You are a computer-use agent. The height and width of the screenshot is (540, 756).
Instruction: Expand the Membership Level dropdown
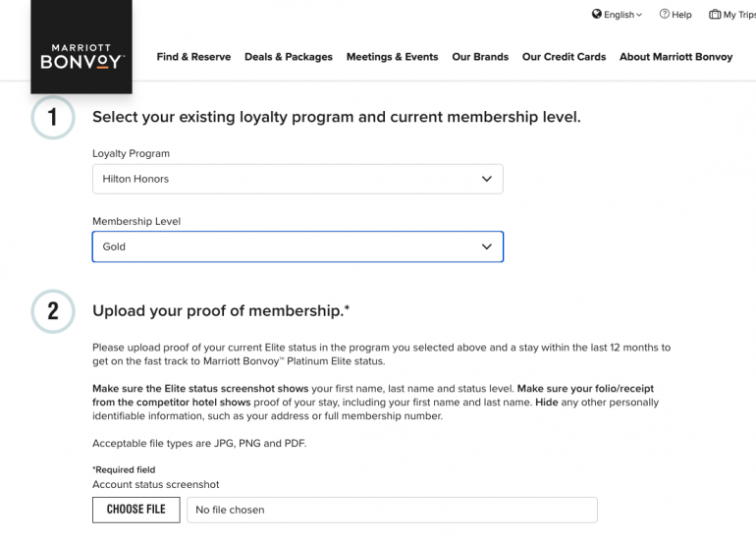pyautogui.click(x=297, y=246)
